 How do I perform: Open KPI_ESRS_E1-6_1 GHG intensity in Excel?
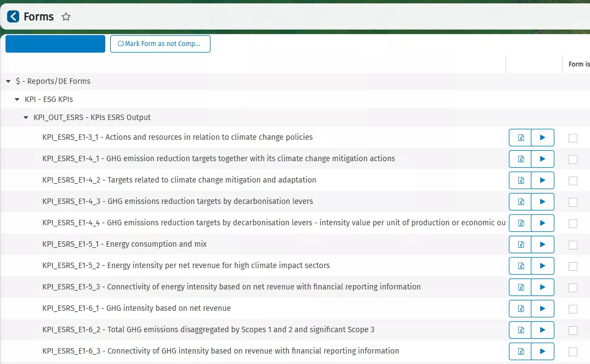point(520,309)
